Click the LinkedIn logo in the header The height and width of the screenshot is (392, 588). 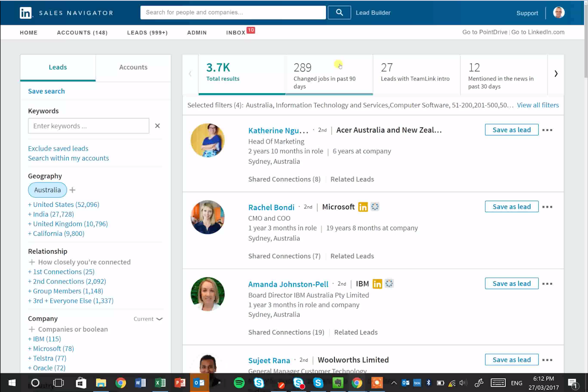point(26,13)
